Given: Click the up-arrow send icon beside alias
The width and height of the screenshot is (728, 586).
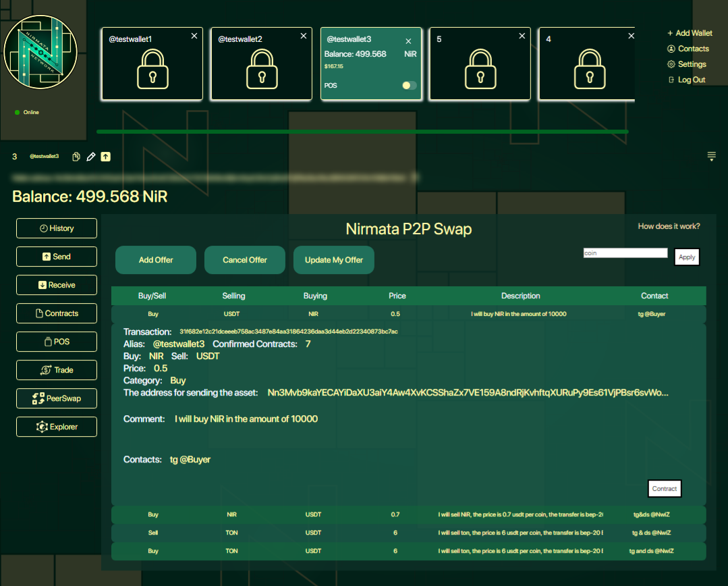Looking at the screenshot, I should [106, 157].
